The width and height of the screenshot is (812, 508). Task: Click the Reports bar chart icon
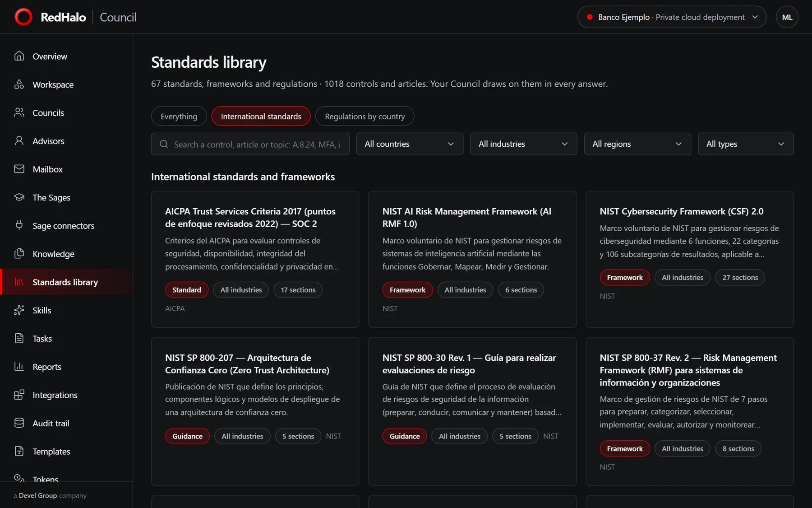(x=19, y=367)
